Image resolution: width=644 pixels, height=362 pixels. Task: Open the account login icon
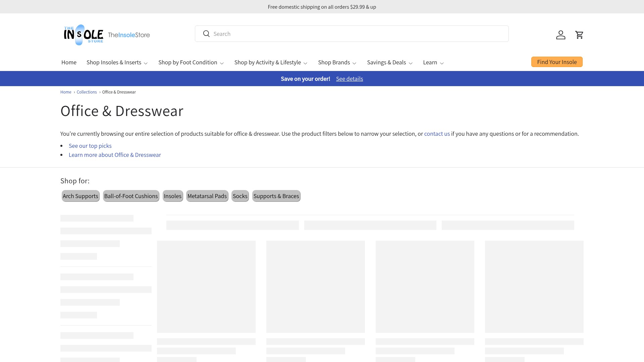tap(561, 35)
